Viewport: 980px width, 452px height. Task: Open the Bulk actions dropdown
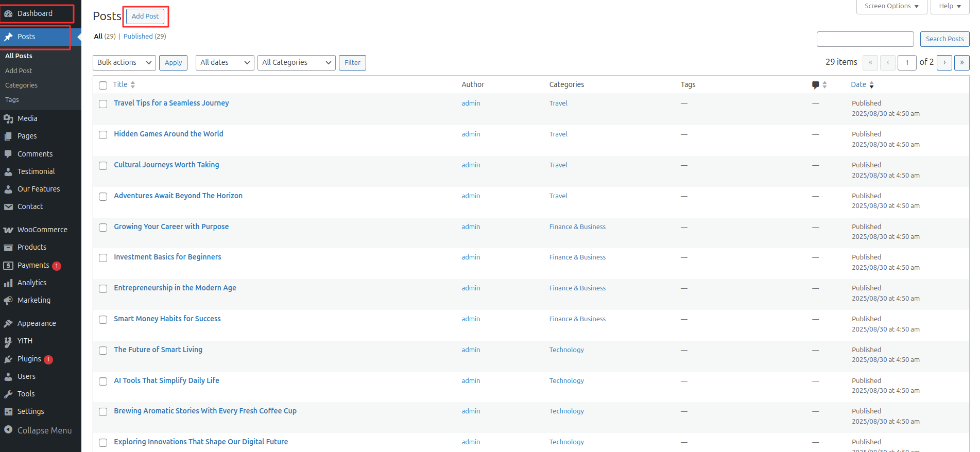point(125,63)
